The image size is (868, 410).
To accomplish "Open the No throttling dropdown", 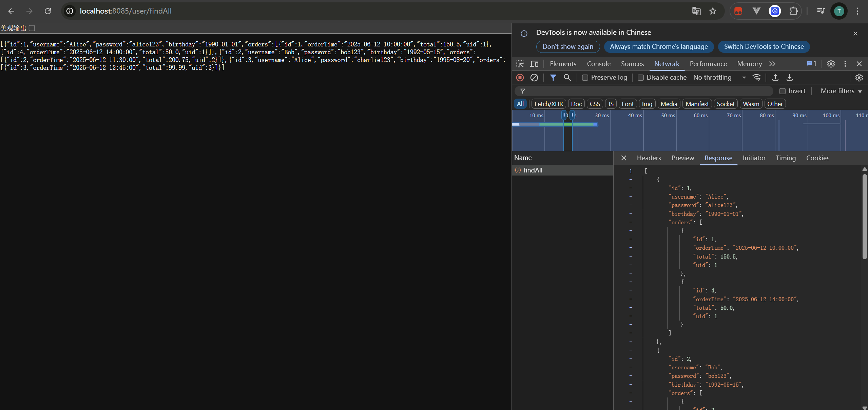I will click(x=719, y=78).
